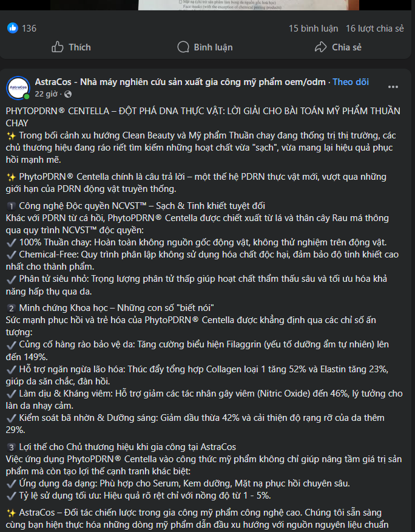This screenshot has height=532, width=415.
Task: View the 16 lượt chia sẻ shares
Action: [374, 29]
